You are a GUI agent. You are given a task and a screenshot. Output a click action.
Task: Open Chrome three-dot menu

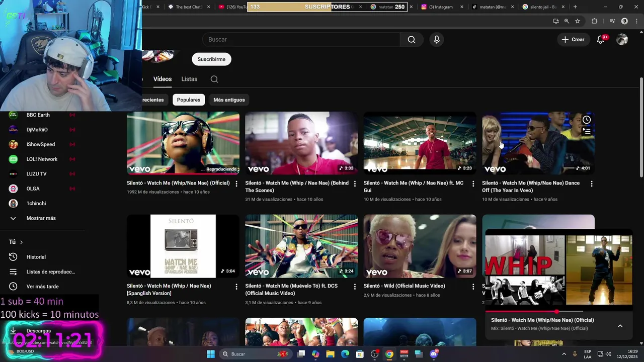(x=635, y=21)
